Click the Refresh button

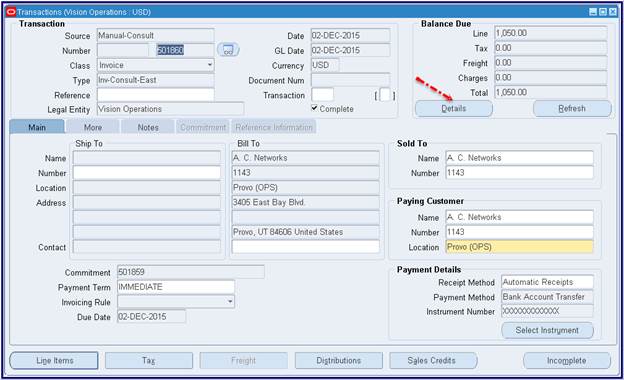tap(572, 108)
